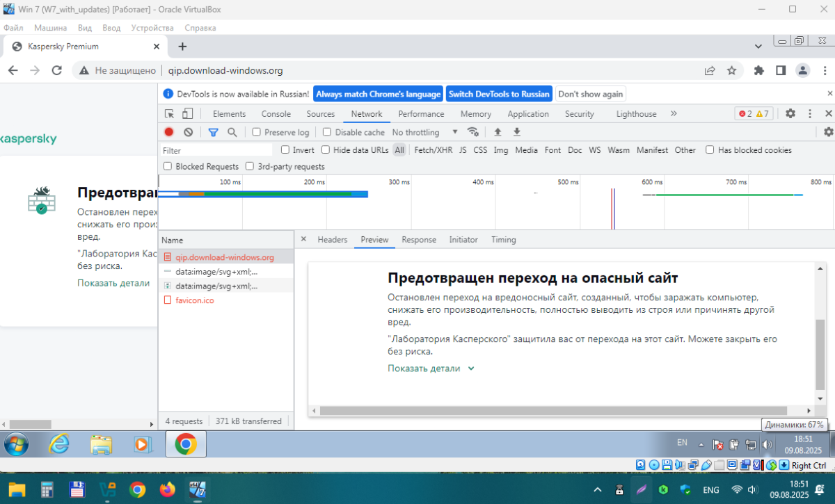Click Don't show again button
This screenshot has height=504, width=835.
591,94
